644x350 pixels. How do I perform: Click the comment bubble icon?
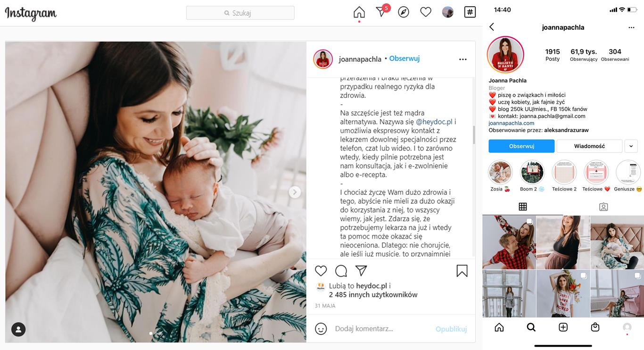[x=341, y=271]
